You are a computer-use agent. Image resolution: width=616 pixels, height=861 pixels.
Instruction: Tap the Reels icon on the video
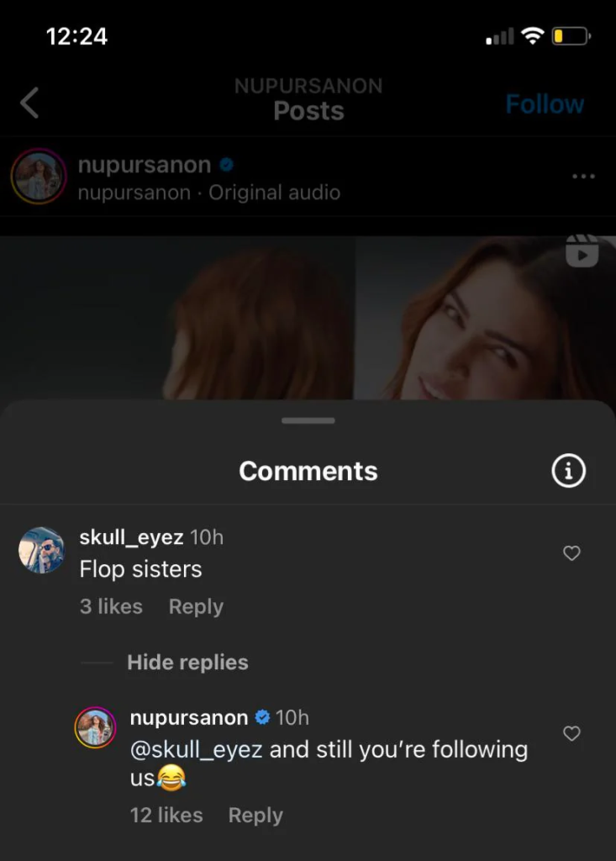click(582, 251)
